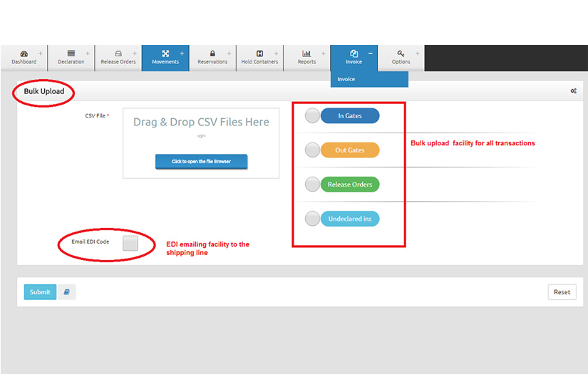Select the Release Orders radio button
Image resolution: width=588 pixels, height=374 pixels.
[312, 185]
